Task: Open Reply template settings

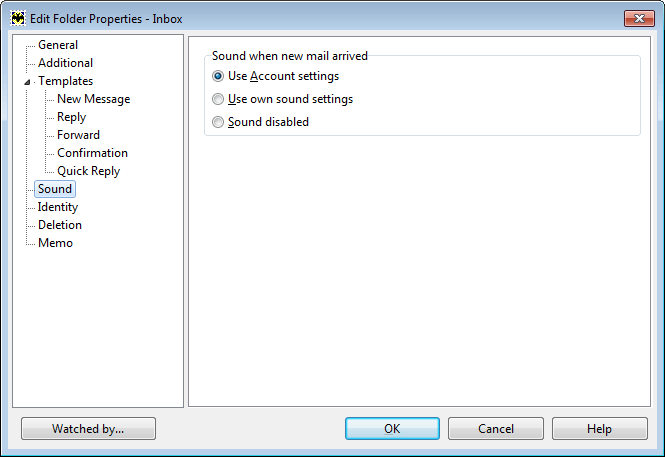Action: click(71, 117)
